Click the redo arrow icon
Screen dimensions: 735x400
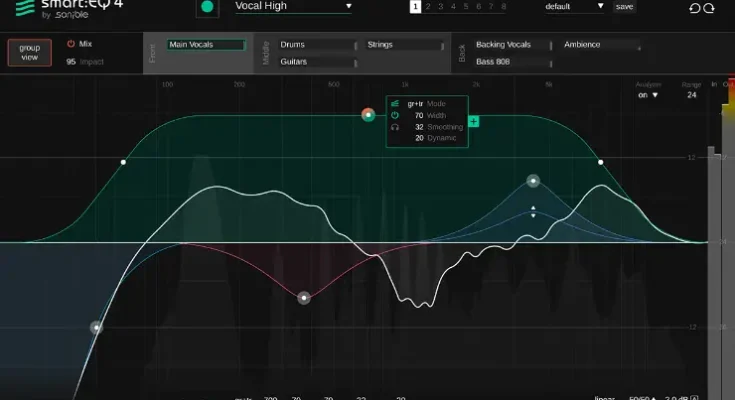point(710,8)
